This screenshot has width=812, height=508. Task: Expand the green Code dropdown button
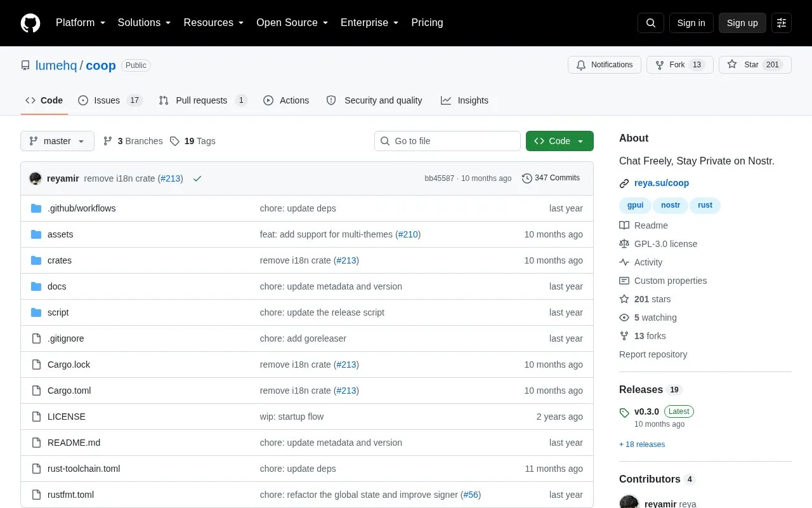point(560,141)
